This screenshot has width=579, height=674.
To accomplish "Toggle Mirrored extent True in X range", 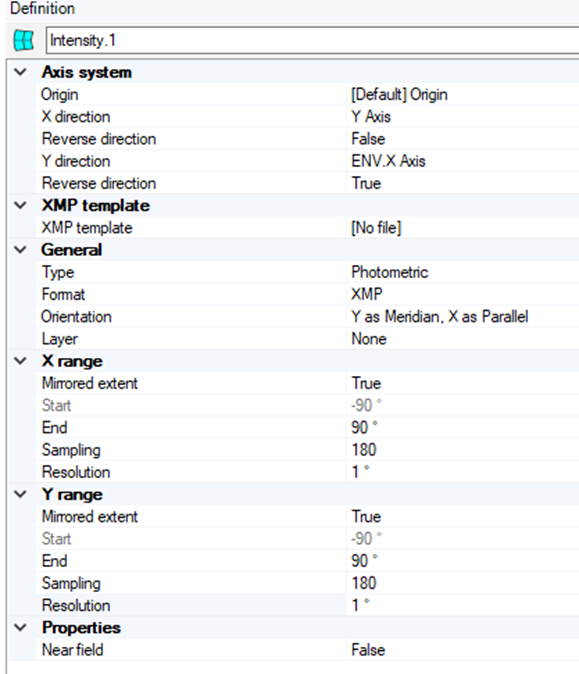I will 463,383.
